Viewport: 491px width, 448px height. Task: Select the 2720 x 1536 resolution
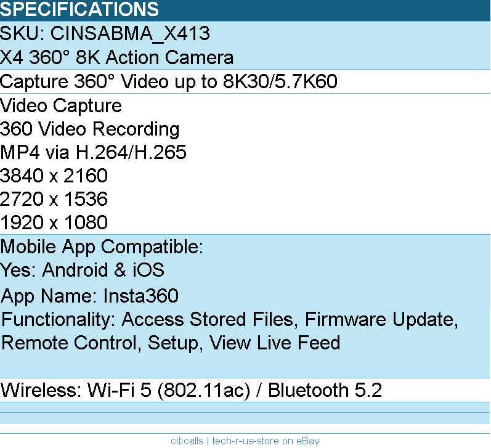[54, 199]
